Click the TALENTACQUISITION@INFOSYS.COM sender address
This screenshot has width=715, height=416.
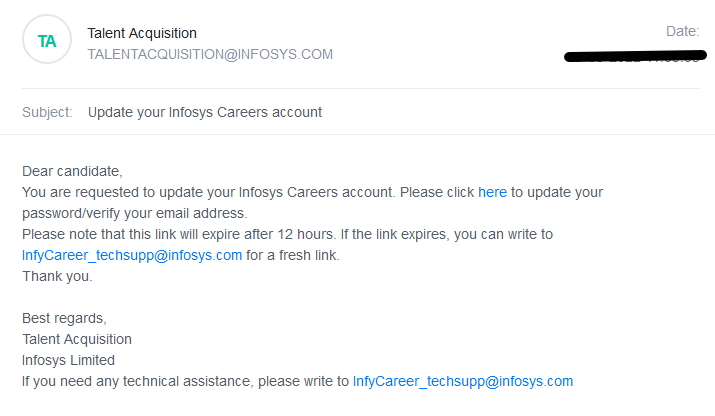210,54
